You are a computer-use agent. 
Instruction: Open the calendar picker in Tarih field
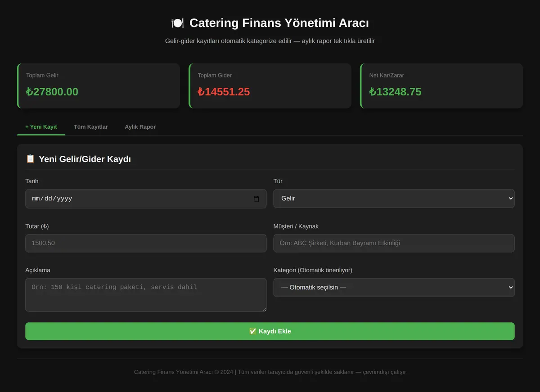pos(256,199)
